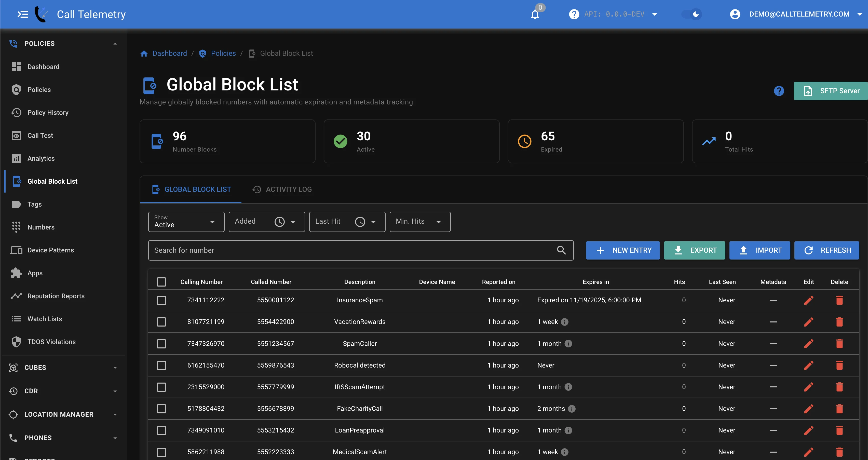Click info icon next to VacationRewards 1 week
The image size is (868, 460).
pyautogui.click(x=564, y=322)
